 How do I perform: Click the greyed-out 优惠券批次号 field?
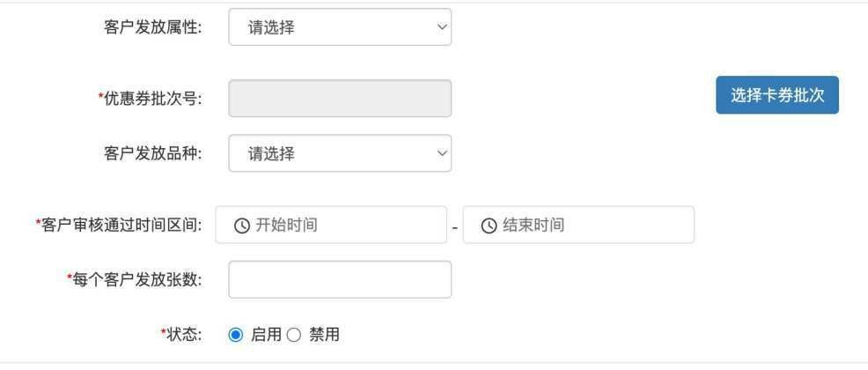340,99
